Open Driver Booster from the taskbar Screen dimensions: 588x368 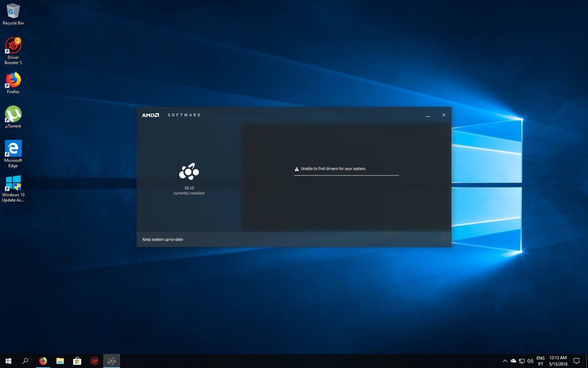pyautogui.click(x=94, y=361)
